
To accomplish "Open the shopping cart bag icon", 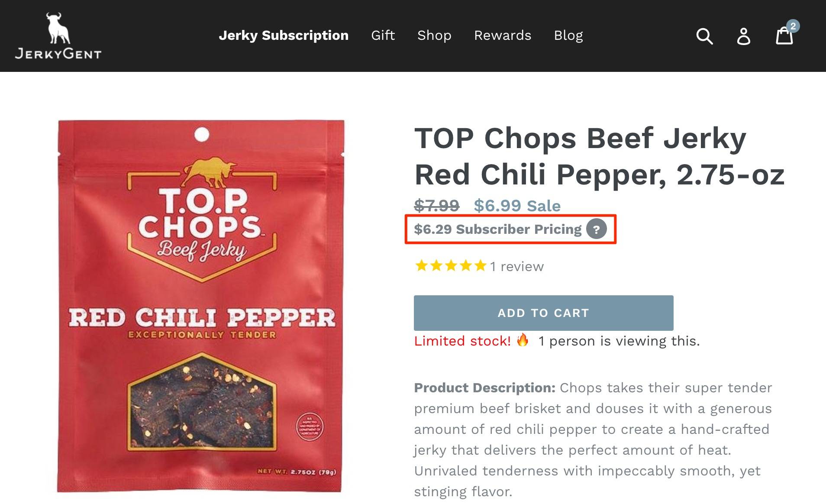I will tap(784, 36).
